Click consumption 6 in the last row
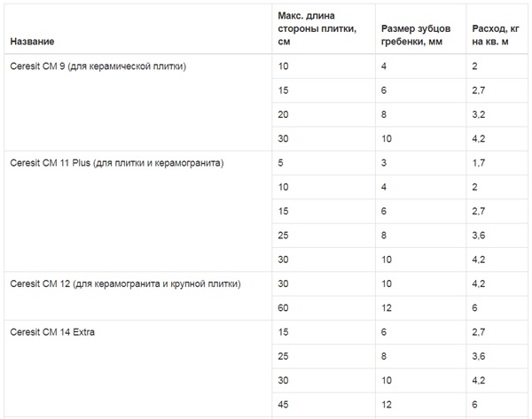The height and width of the screenshot is (419, 532). pos(474,405)
